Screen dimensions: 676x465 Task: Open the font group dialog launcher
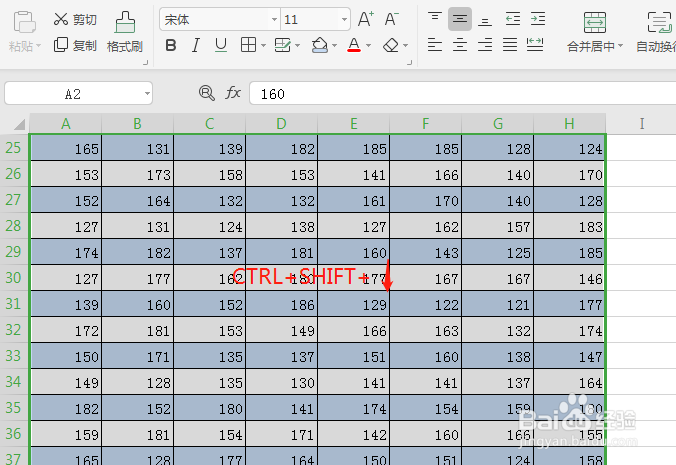[409, 63]
